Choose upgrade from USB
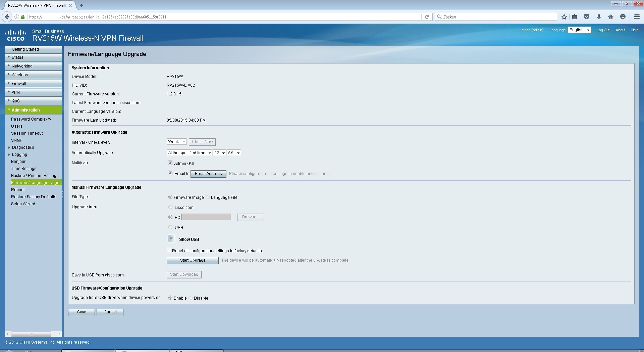Screen dimensions: 644x352 (170, 227)
